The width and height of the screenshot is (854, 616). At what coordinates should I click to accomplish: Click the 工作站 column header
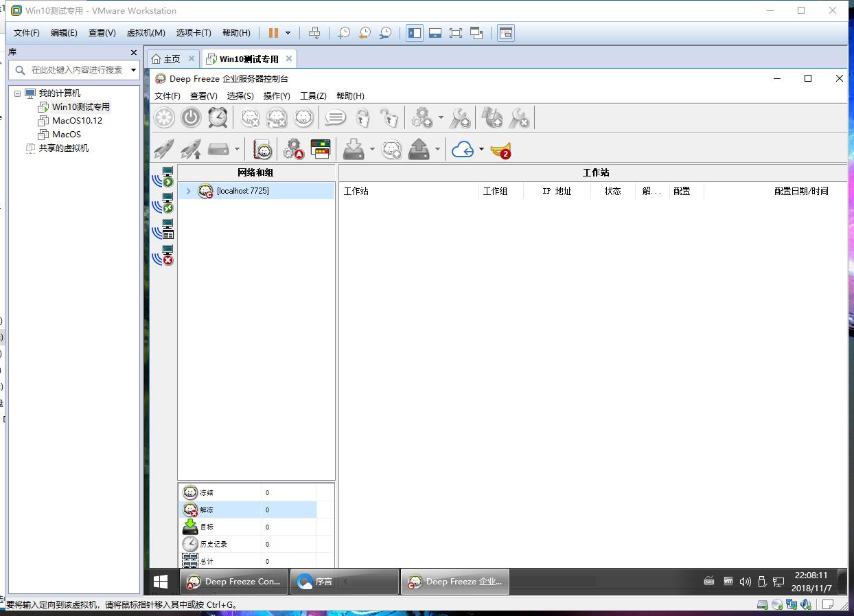410,191
